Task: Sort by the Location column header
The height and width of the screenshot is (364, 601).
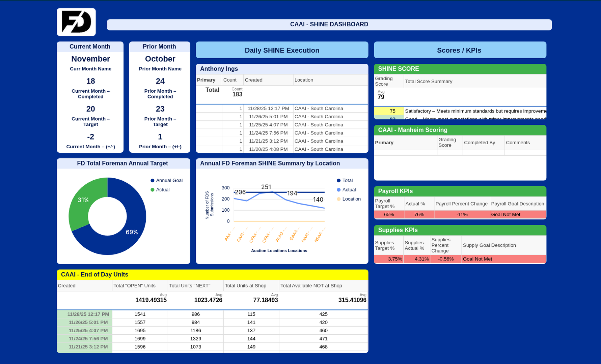Action: (304, 80)
